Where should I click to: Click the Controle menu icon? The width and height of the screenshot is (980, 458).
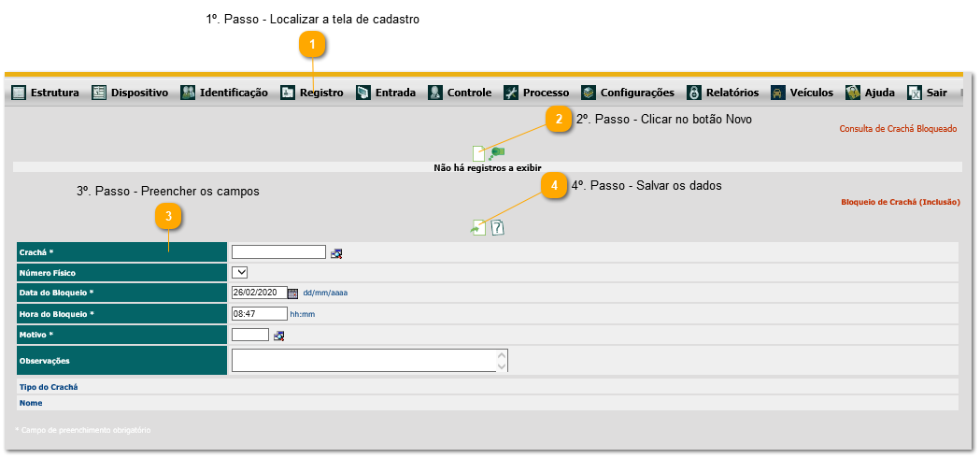[435, 93]
